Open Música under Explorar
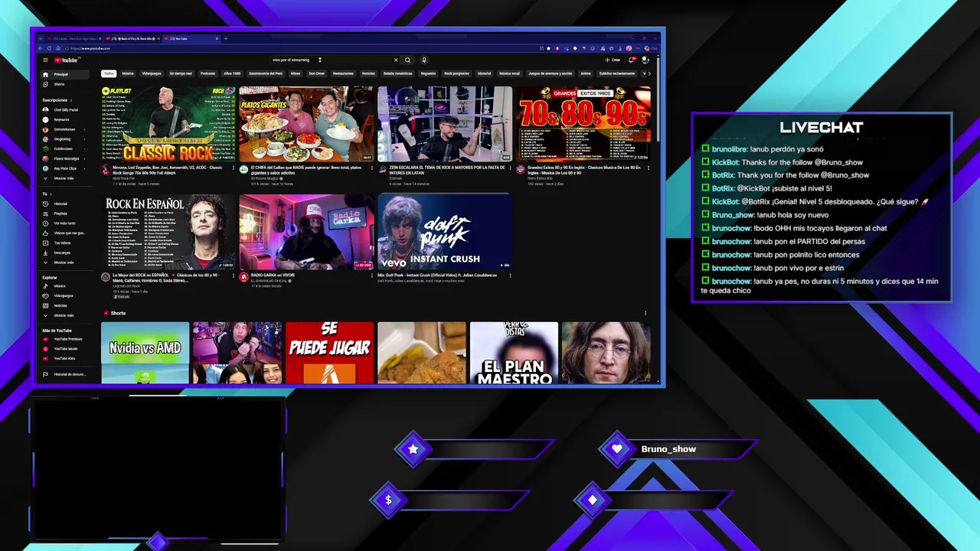 click(64, 286)
